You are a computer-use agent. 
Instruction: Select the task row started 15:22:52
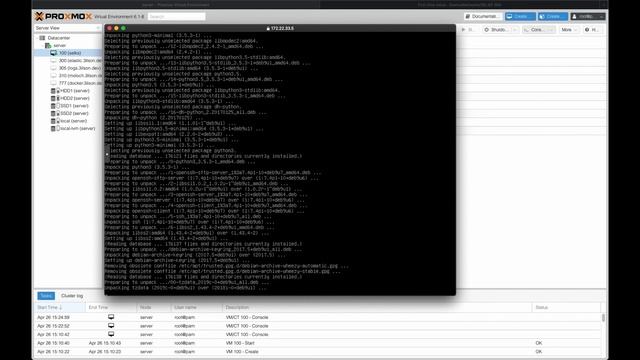tap(318, 326)
